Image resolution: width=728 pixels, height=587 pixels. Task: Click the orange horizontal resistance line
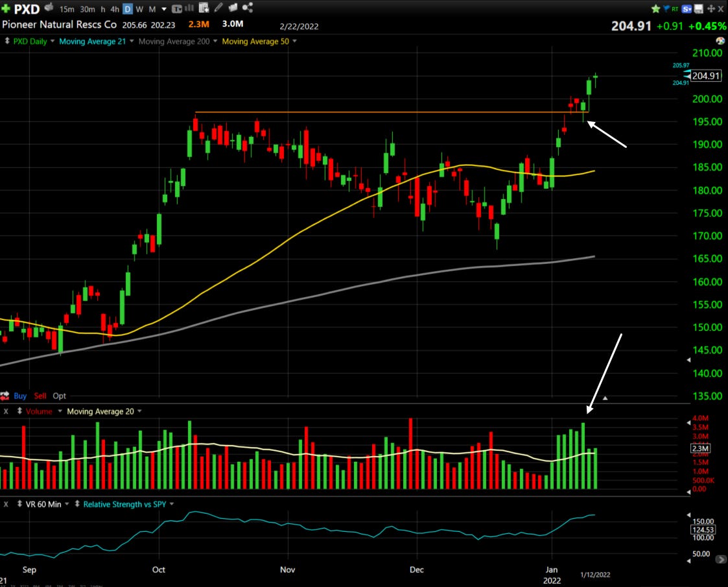pos(392,112)
